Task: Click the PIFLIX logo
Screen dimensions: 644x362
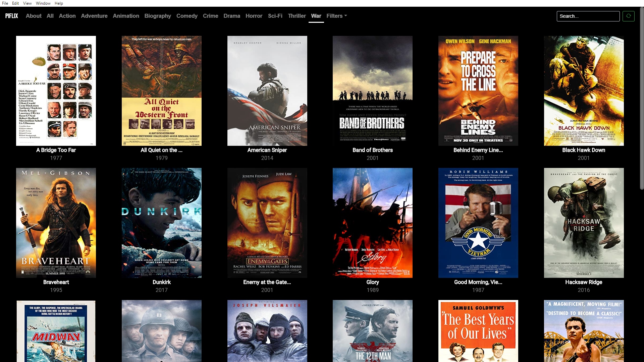Action: 11,16
